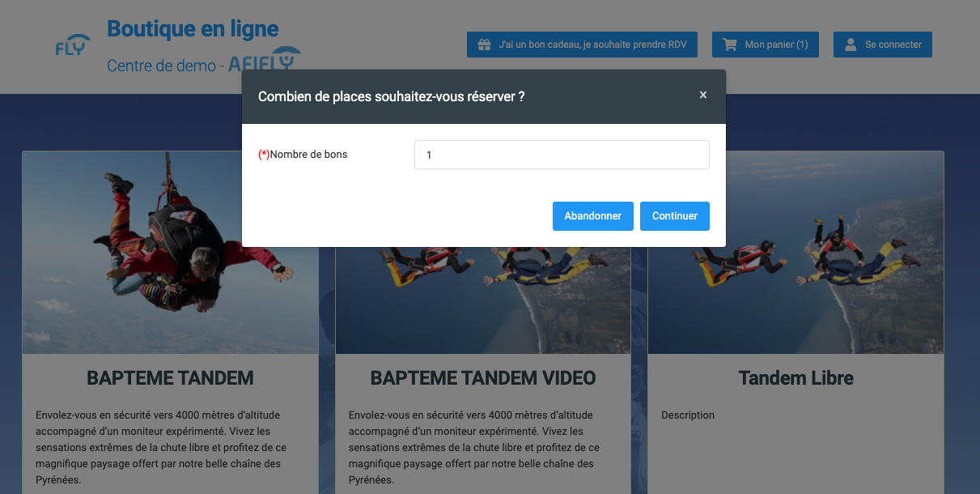Click the dialog title about places to reserve
Image resolution: width=980 pixels, height=494 pixels.
pyautogui.click(x=392, y=96)
